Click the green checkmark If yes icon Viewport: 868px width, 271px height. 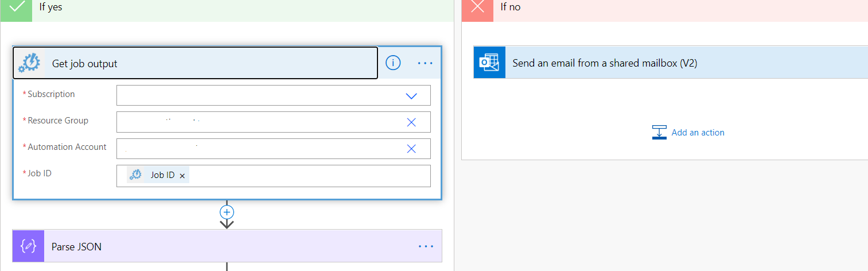coord(16,7)
